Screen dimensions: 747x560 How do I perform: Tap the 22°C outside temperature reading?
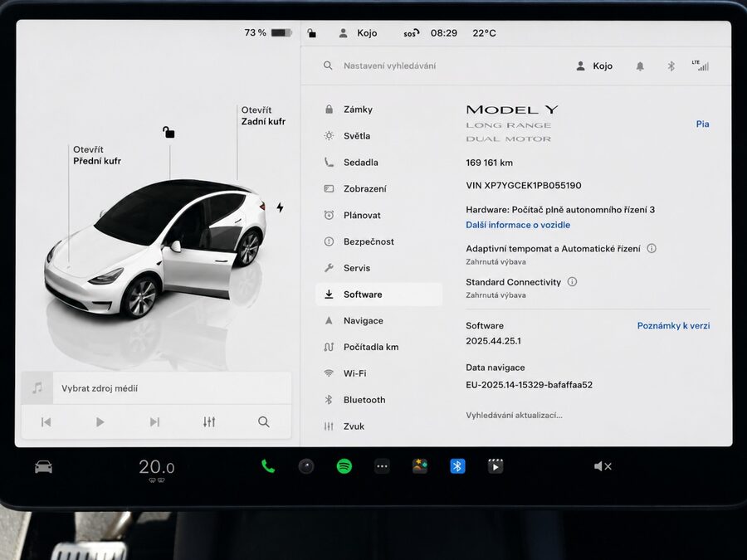click(x=484, y=33)
